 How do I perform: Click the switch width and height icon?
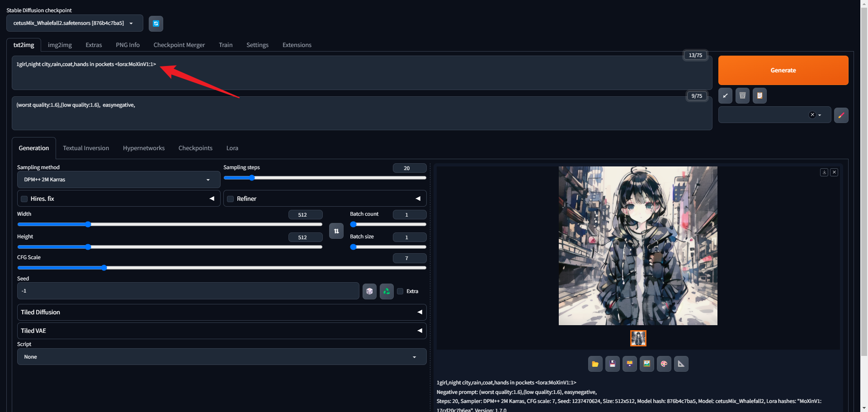pyautogui.click(x=336, y=231)
